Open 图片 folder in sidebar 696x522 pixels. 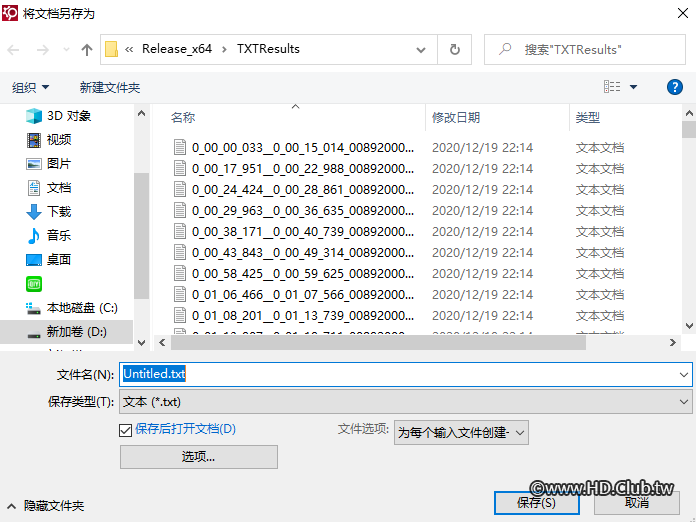(x=49, y=164)
